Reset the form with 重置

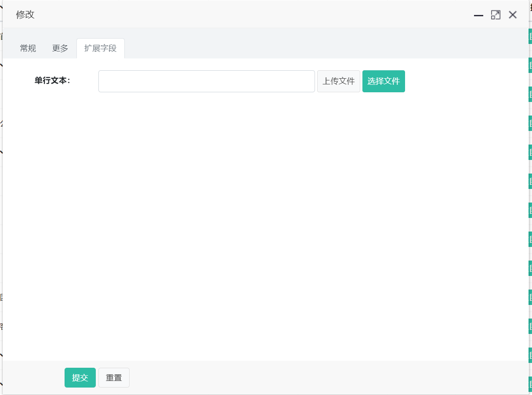tap(114, 378)
